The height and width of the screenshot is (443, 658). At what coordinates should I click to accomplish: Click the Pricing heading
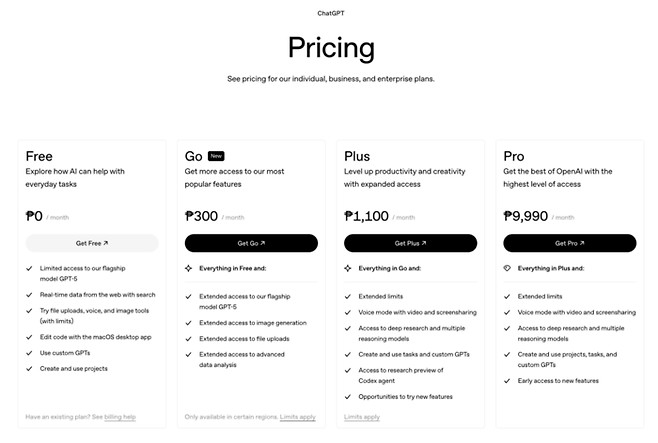point(330,47)
